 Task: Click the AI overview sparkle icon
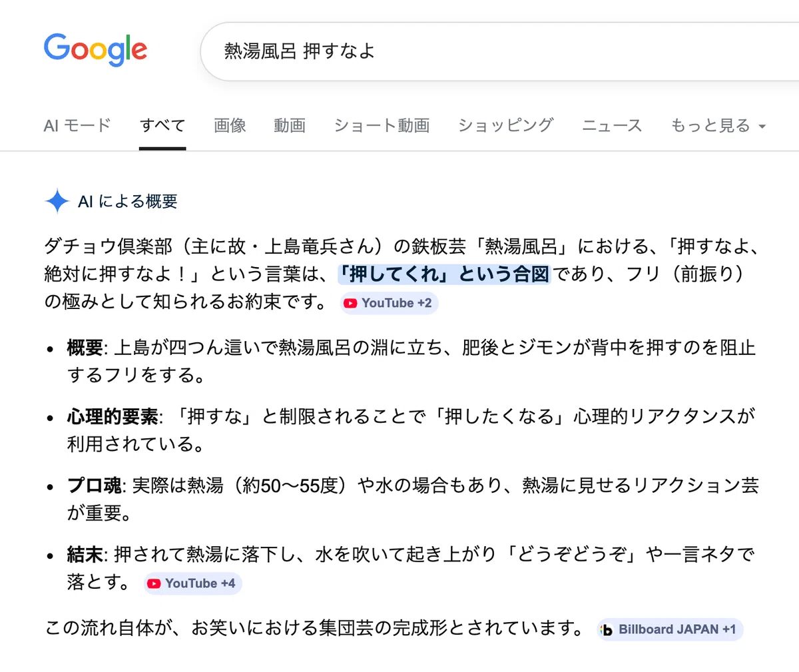[x=57, y=201]
